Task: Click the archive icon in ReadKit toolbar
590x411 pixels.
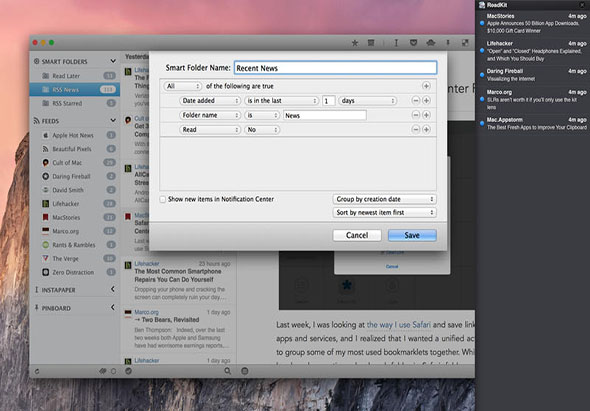Action: (x=371, y=43)
